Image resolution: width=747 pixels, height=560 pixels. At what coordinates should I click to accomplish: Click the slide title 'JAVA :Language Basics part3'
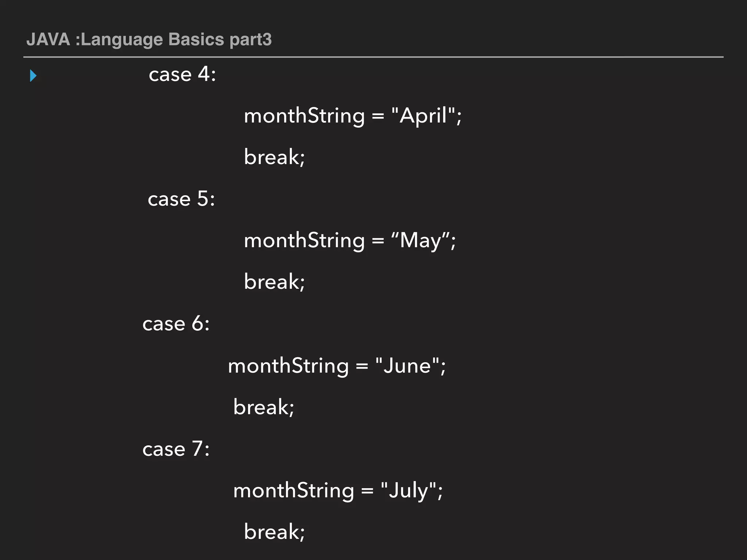[149, 39]
